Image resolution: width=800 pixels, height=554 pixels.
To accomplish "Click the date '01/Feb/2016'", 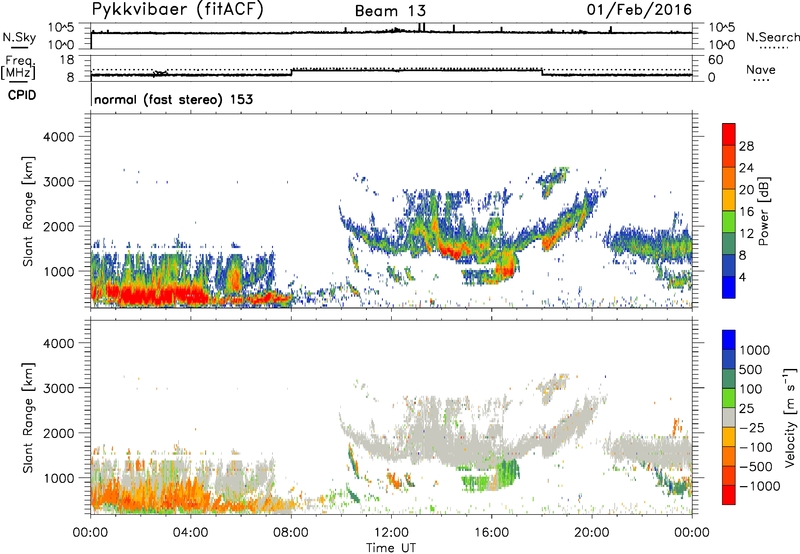I will (x=639, y=9).
